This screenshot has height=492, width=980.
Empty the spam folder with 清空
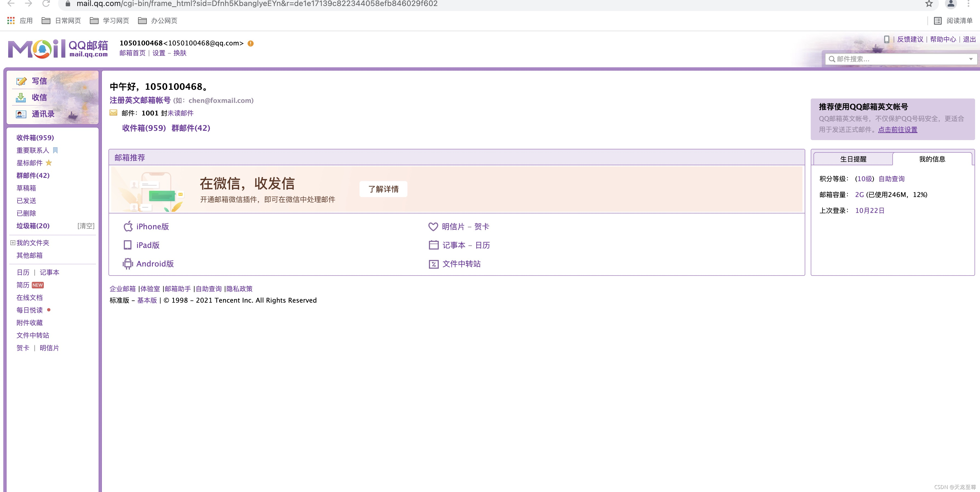tap(86, 226)
